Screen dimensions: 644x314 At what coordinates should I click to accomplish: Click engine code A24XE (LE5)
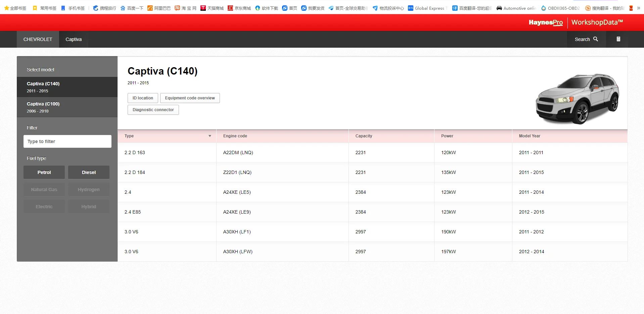point(237,192)
